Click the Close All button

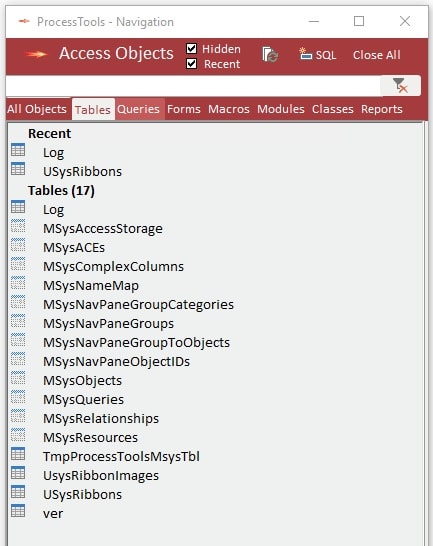[x=377, y=55]
